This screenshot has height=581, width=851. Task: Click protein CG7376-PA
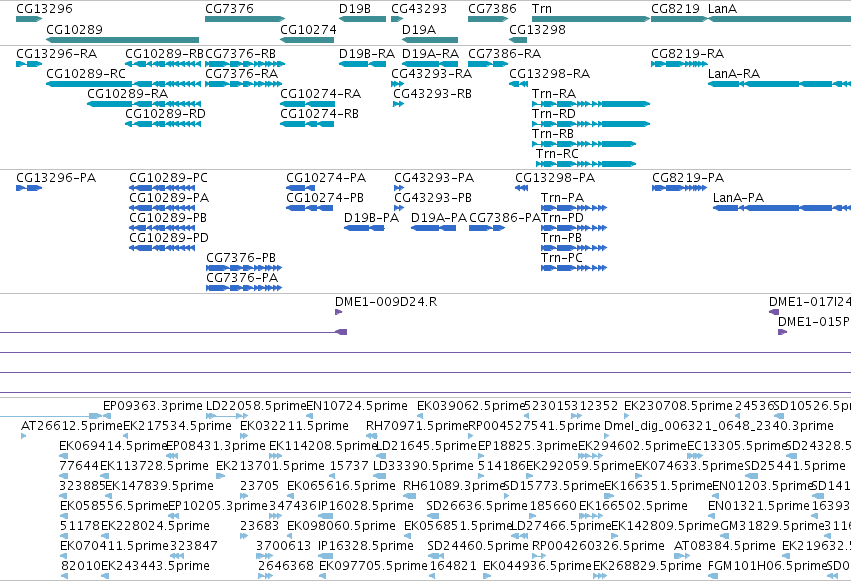[x=242, y=278]
